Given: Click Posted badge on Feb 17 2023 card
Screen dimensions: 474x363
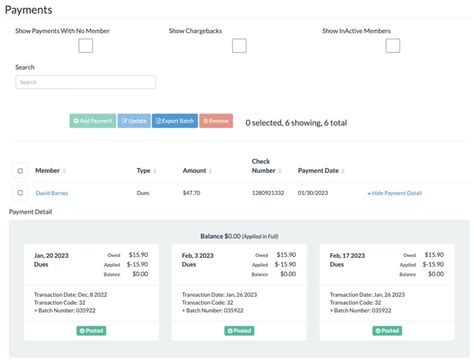Looking at the screenshot, I should 387,331.
